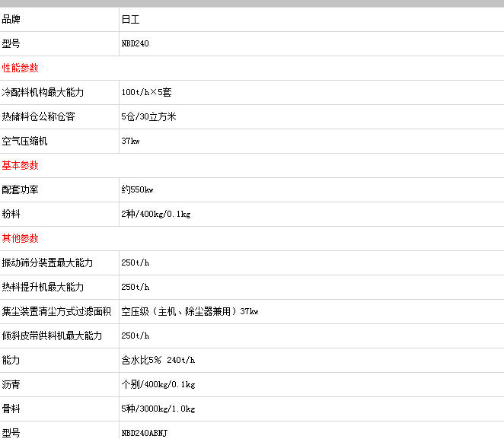504x439 pixels.
Task: Click the model value NBD240
Action: 135,44
